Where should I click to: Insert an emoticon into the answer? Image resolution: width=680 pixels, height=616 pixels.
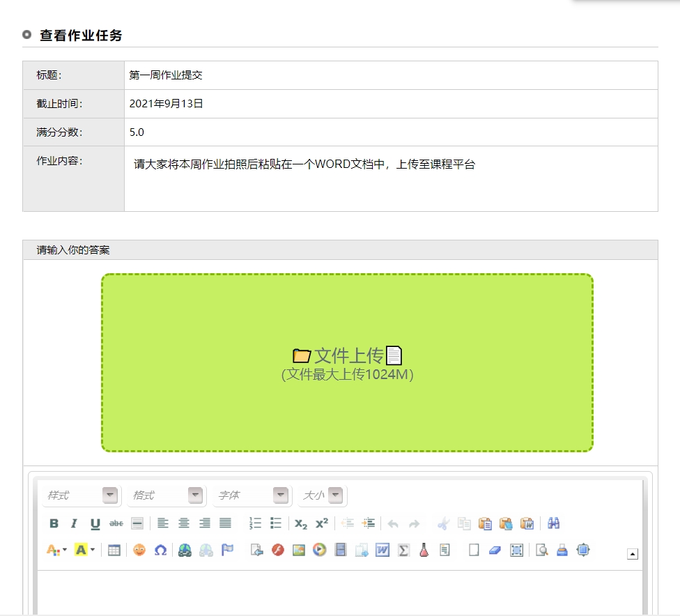click(x=139, y=550)
